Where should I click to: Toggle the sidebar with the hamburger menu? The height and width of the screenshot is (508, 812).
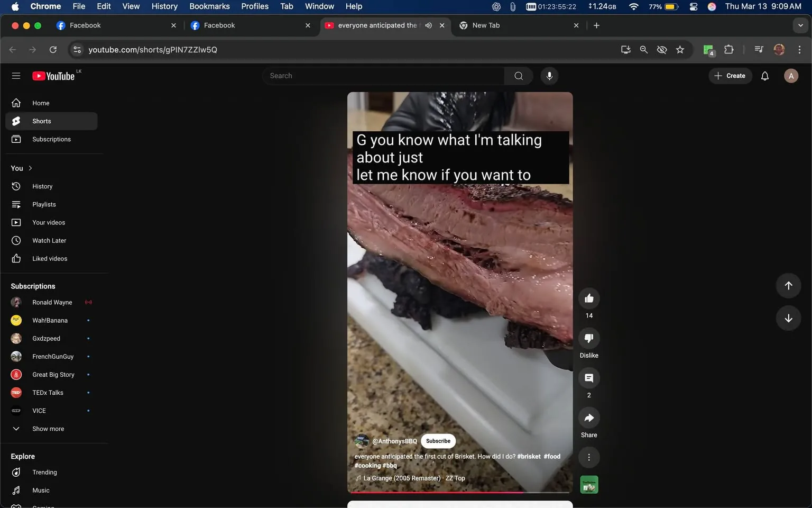click(x=16, y=76)
